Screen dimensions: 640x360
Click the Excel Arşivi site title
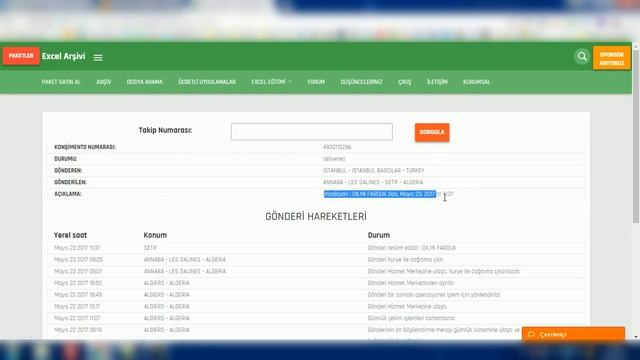pos(63,56)
